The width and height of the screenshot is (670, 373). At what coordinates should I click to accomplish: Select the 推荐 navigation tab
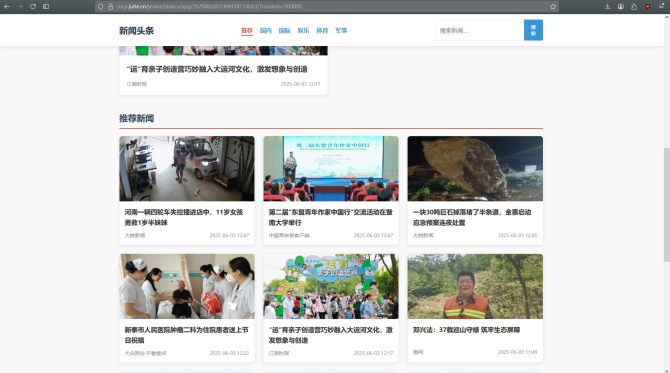tap(247, 30)
